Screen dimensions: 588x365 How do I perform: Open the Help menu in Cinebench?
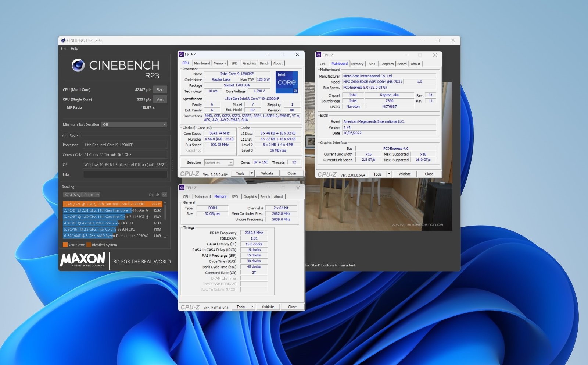click(74, 49)
